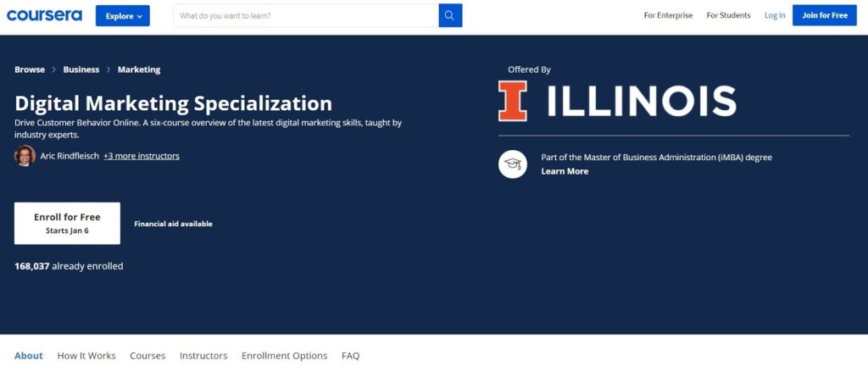Open Aric Rindfleisch instructor name
The height and width of the screenshot is (377, 868).
coord(70,156)
